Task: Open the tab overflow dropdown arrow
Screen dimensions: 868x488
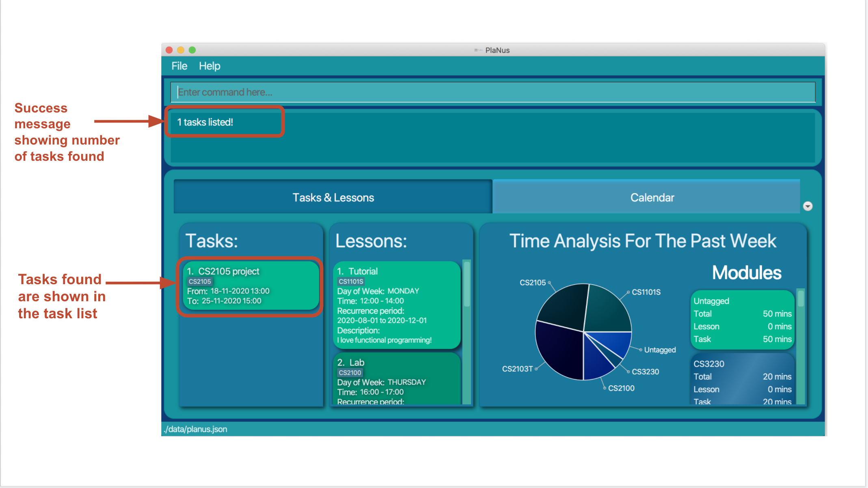Action: [x=808, y=206]
